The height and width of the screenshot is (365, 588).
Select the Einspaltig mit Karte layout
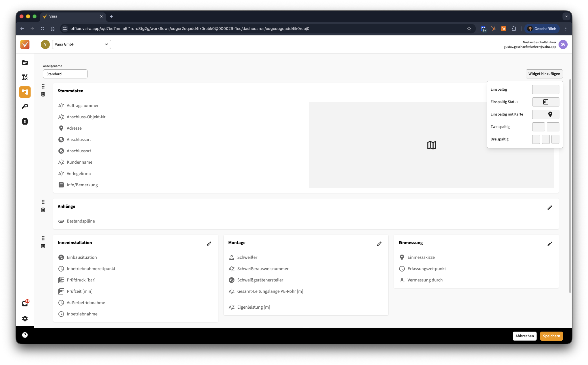(546, 114)
